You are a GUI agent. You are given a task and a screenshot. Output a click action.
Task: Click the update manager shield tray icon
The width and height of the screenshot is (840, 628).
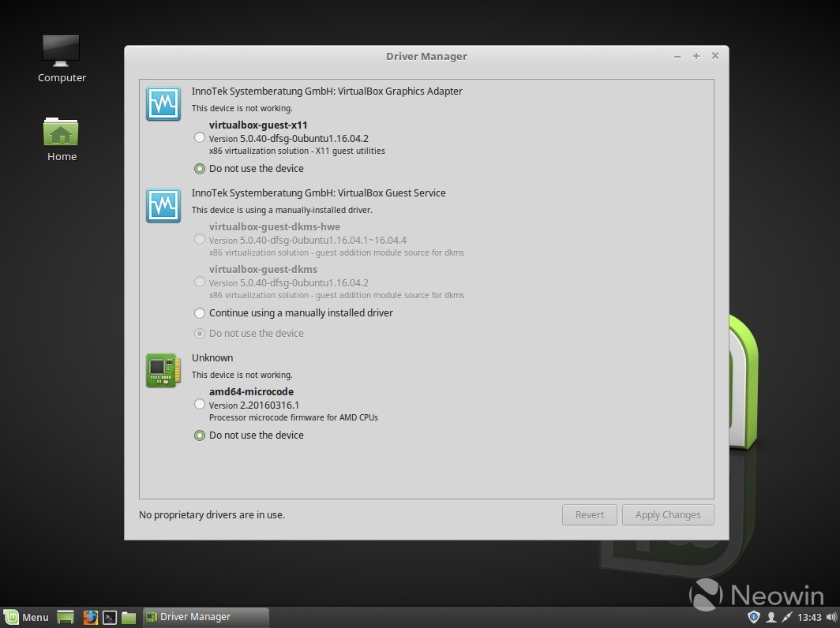[x=754, y=617]
